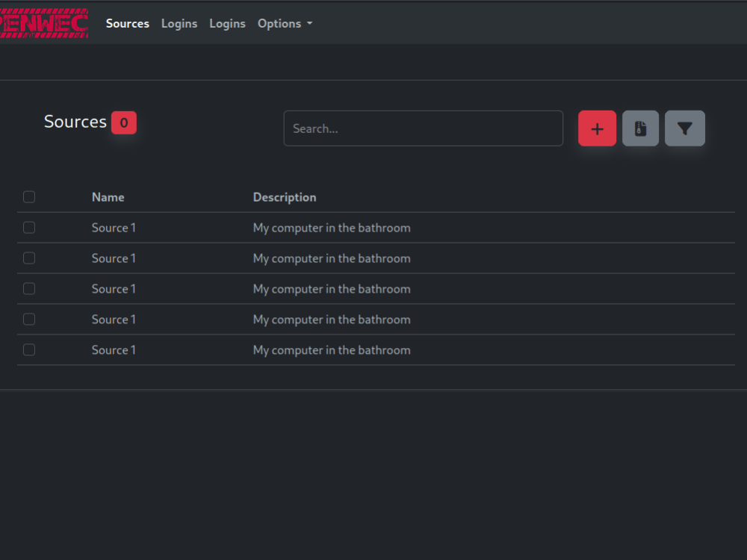
Task: Select the first Source 1 entry
Action: (114, 227)
